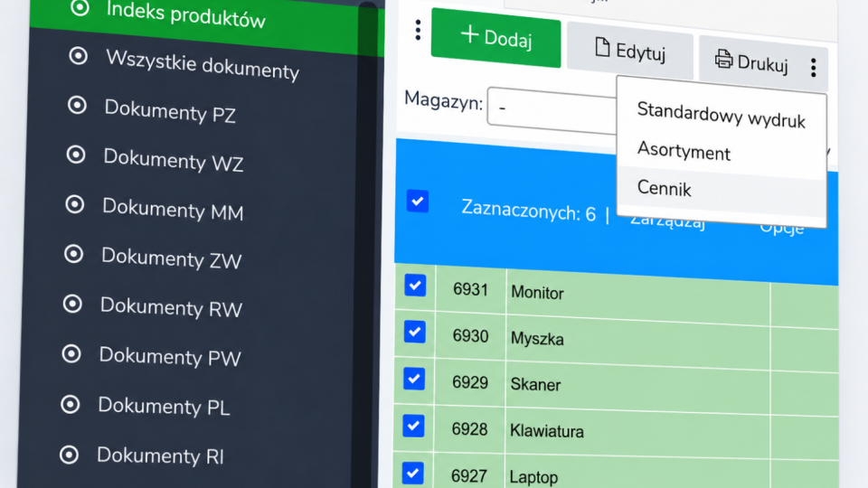Click product ID 6928

[x=469, y=428]
